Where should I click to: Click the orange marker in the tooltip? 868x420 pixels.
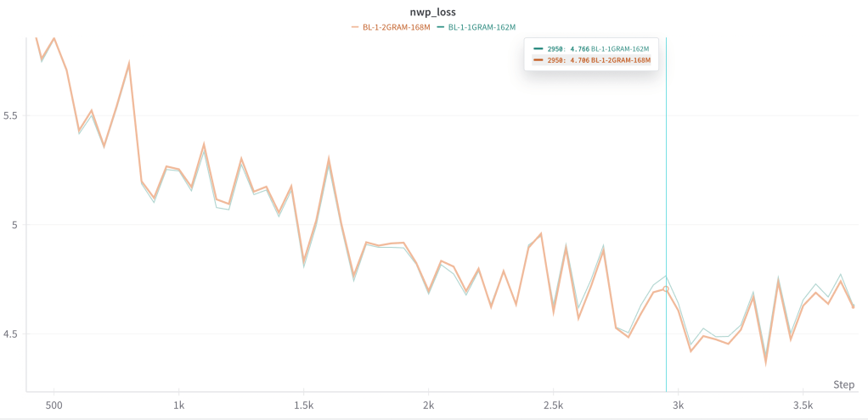pyautogui.click(x=537, y=60)
